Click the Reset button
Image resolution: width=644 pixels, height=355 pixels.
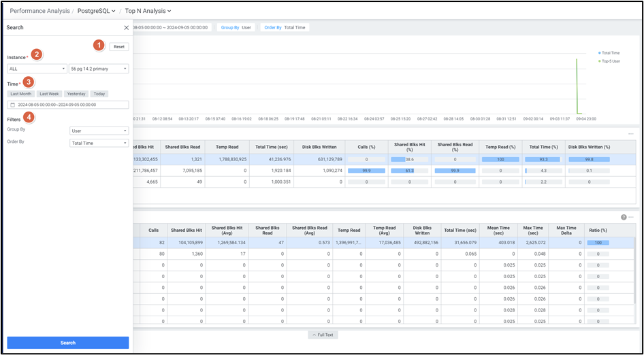tap(119, 47)
